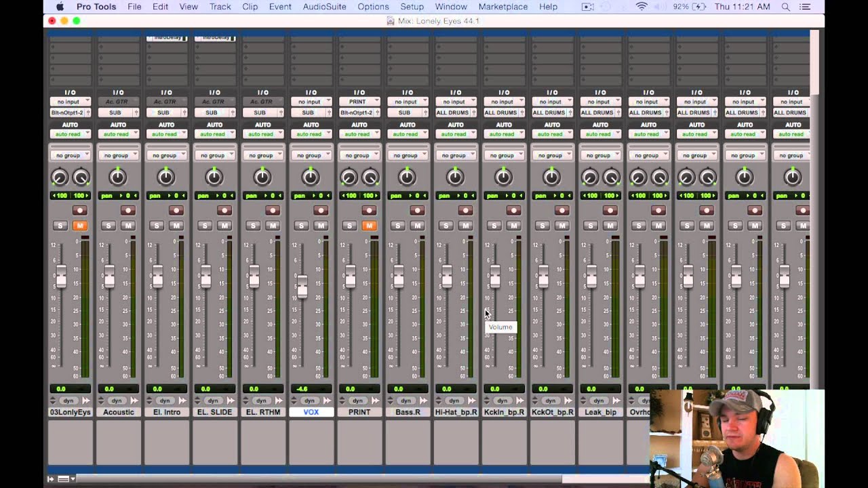868x488 pixels.
Task: Solo the VOX track
Action: click(x=301, y=226)
